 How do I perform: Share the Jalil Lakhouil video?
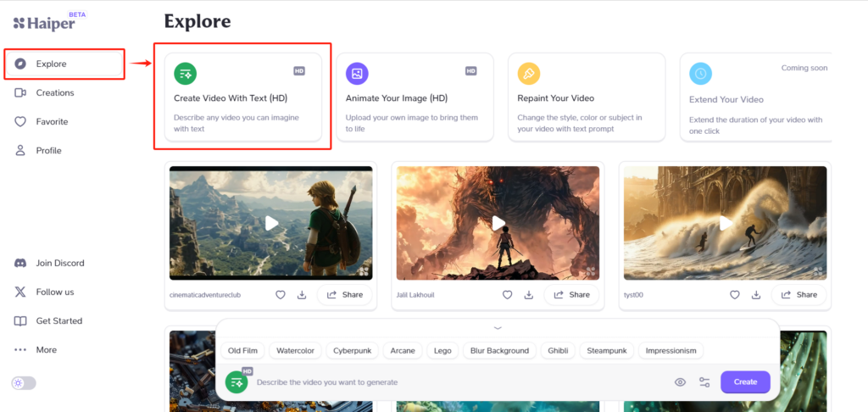(572, 295)
